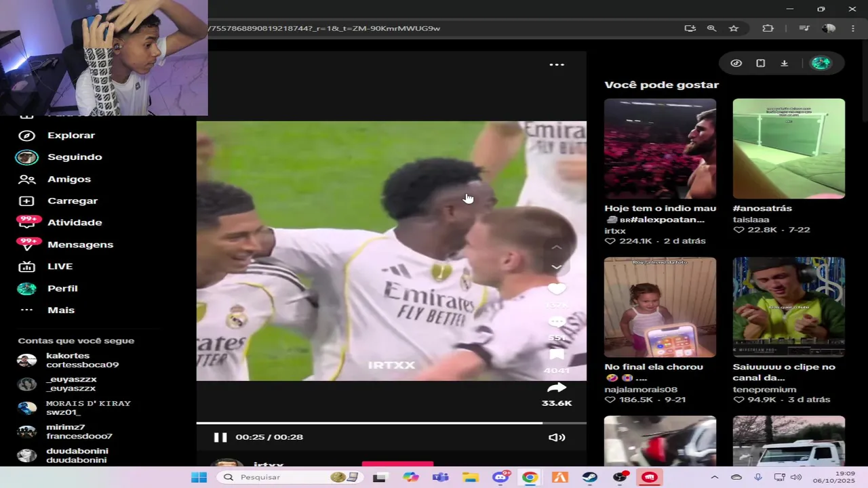868x488 pixels.
Task: Open 'Hoje tem o indio mau' video thumbnail
Action: coord(660,148)
